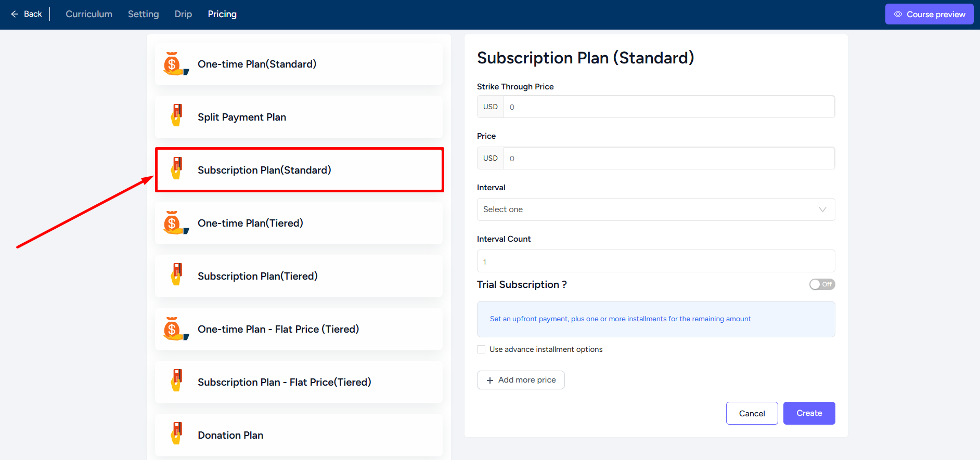
Task: Go to the Drip tab
Action: click(x=183, y=14)
